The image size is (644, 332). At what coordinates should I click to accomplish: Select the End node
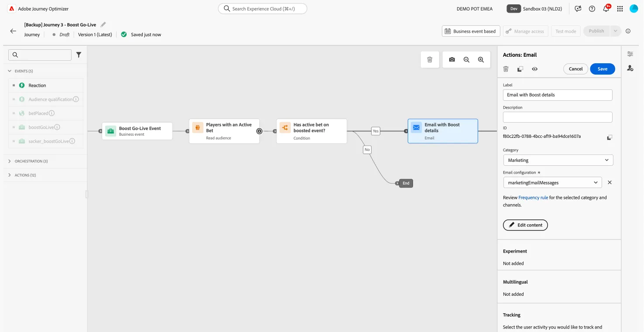(406, 183)
